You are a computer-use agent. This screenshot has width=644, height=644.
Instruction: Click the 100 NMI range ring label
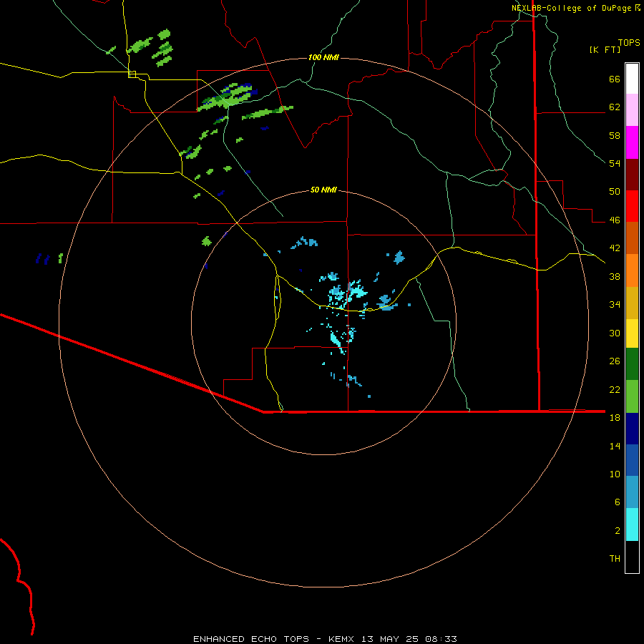point(323,57)
